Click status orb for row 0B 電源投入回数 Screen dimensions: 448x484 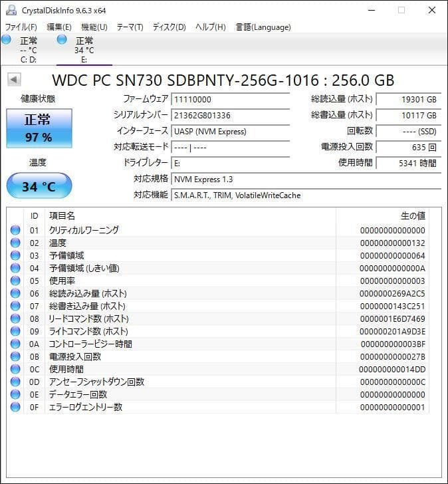[15, 357]
